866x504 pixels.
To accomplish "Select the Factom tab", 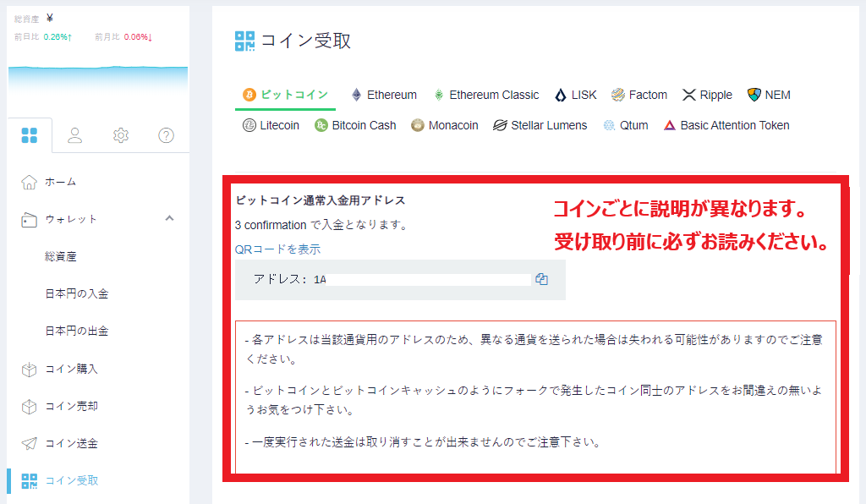I will point(639,95).
